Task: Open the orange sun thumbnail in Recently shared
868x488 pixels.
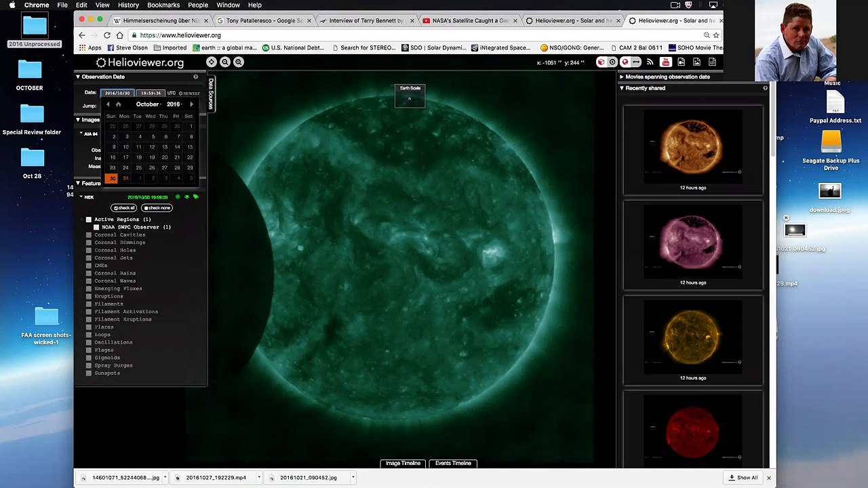Action: 693,148
